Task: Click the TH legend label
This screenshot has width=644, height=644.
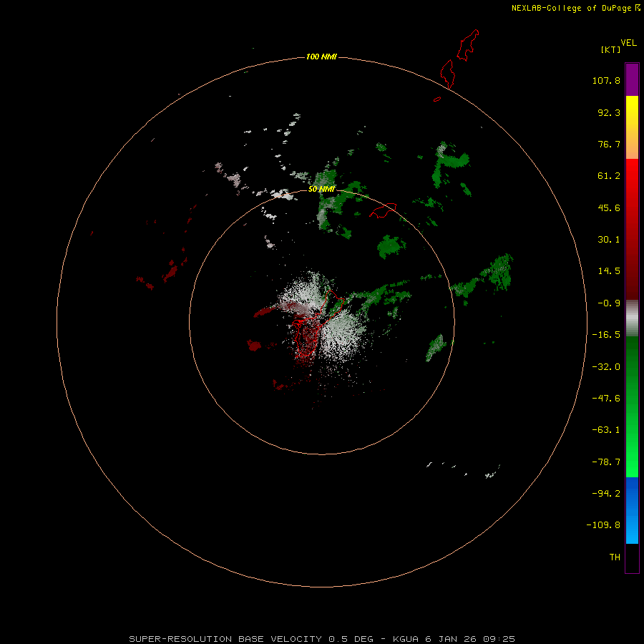Action: pos(615,557)
